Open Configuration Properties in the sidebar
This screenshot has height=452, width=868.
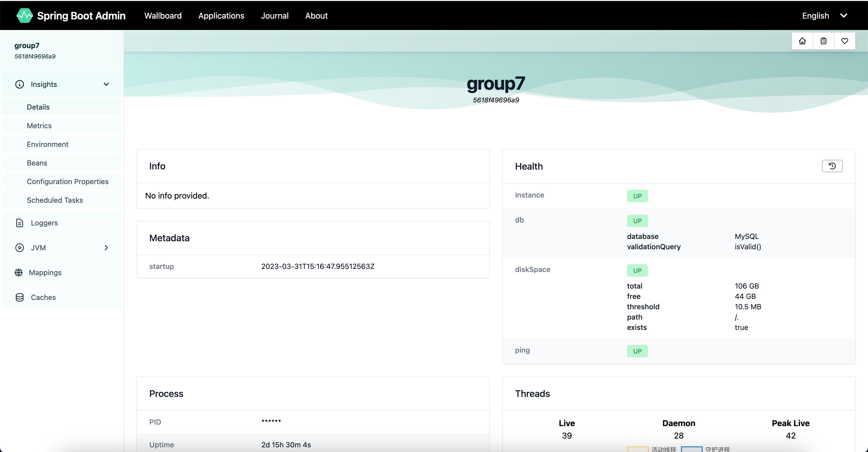pos(67,181)
